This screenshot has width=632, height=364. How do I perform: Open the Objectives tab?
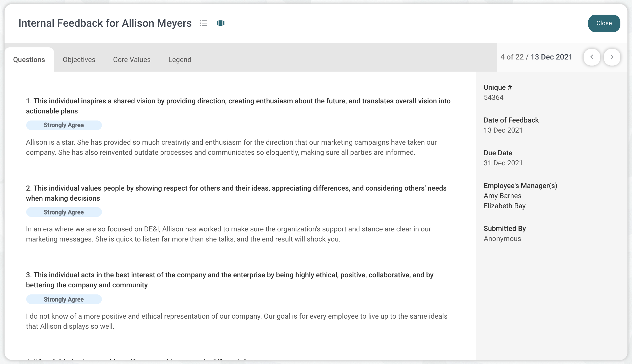tap(79, 59)
